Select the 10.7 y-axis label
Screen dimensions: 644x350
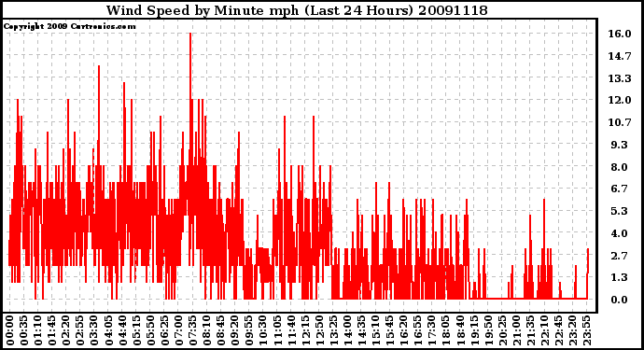(x=620, y=122)
